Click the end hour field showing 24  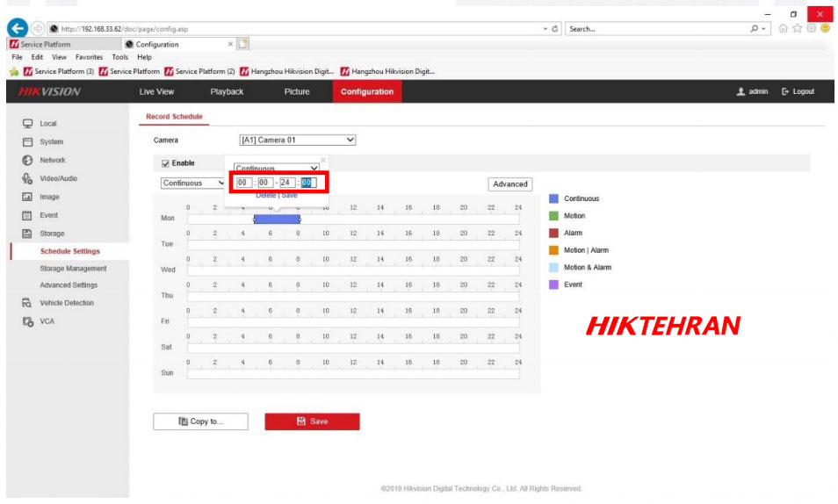[287, 183]
